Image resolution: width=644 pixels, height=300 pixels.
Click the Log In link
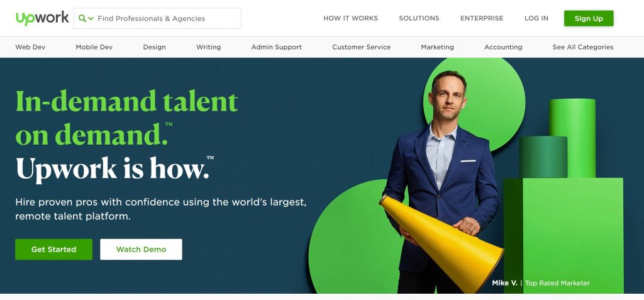click(536, 18)
